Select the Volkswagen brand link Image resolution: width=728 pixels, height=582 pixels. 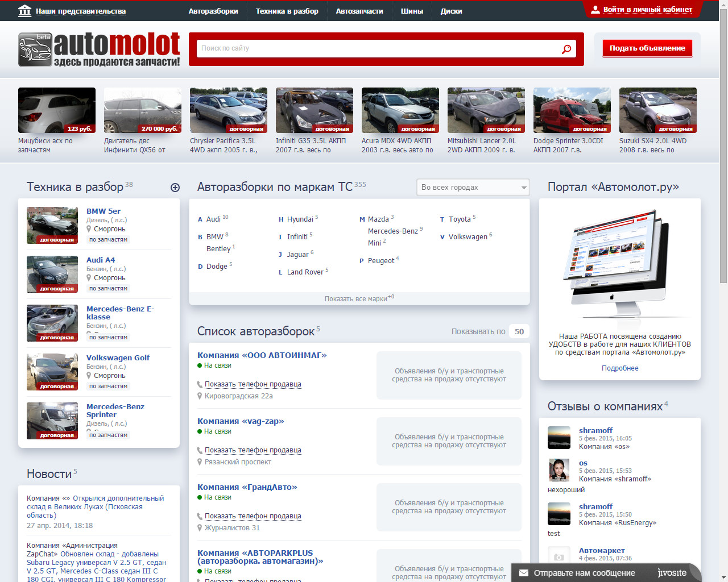(468, 237)
